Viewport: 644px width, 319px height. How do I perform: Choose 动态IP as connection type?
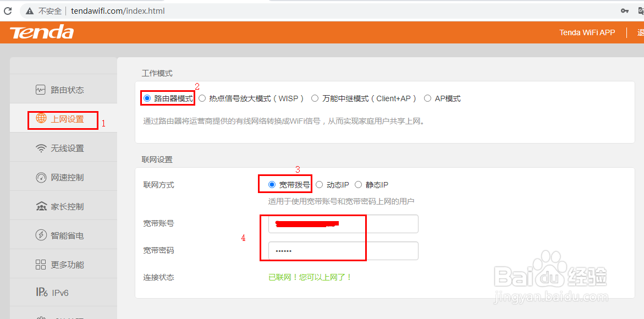coord(320,184)
